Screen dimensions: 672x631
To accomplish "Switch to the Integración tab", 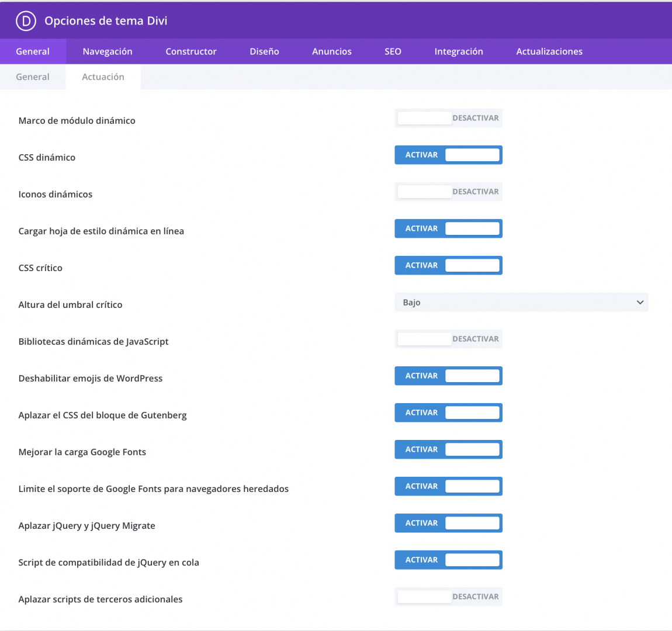I will [459, 51].
